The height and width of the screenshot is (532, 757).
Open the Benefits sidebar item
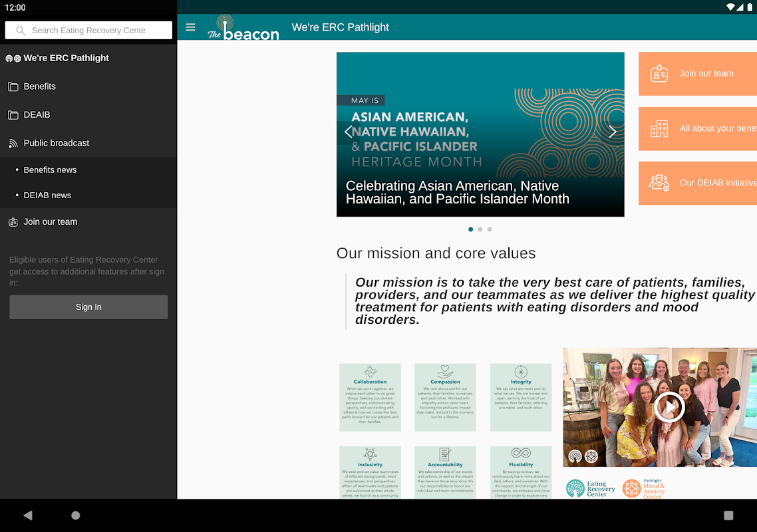click(88, 86)
